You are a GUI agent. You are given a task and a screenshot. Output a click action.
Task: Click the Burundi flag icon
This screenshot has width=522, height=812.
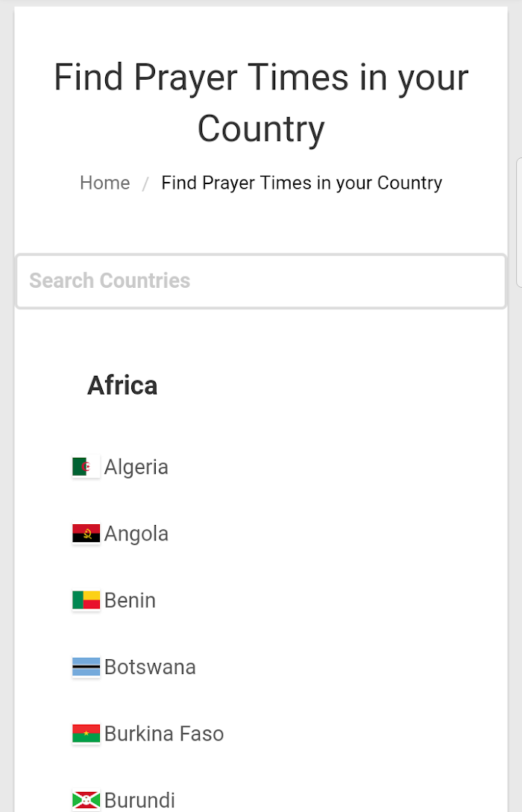(86, 800)
